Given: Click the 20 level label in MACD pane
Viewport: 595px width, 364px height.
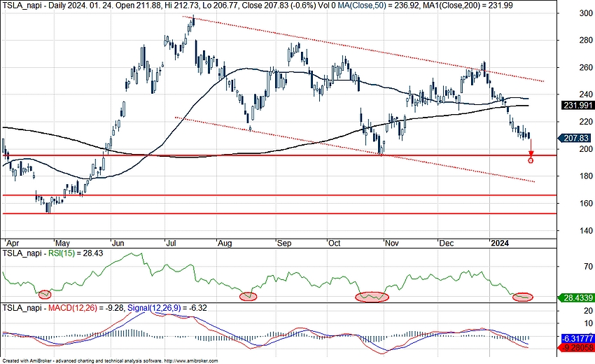Looking at the screenshot, I should tap(589, 311).
